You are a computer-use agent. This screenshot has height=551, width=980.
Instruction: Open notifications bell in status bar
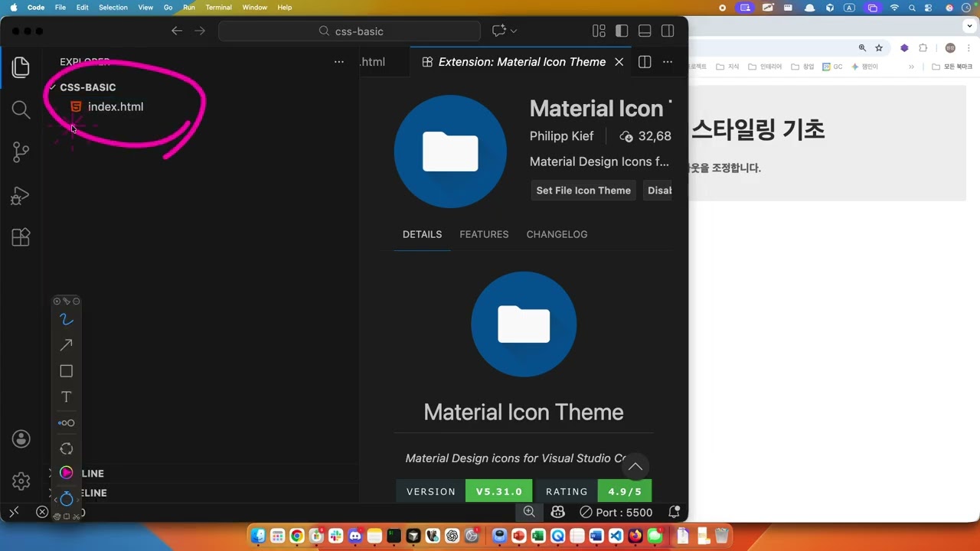(674, 512)
